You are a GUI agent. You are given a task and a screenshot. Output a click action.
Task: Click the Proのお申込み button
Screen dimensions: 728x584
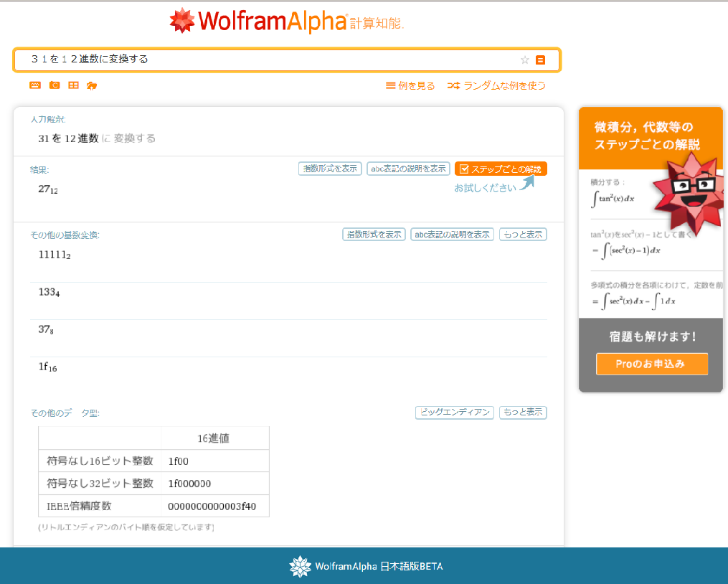point(651,364)
